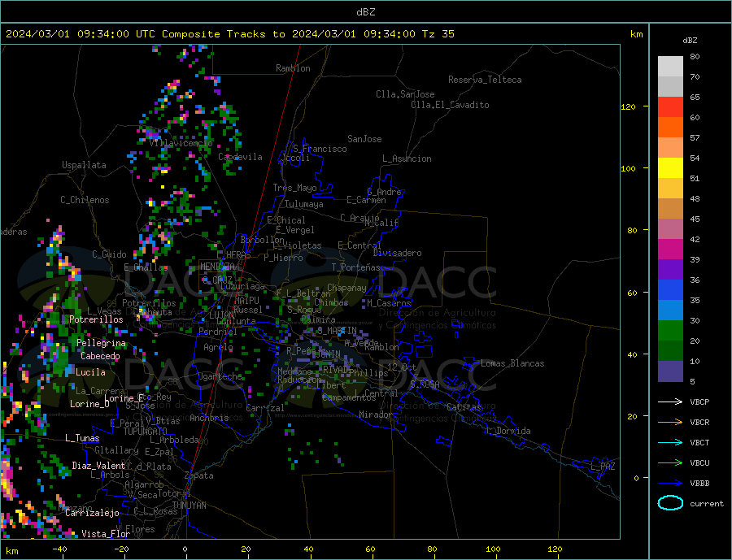Pick the purple 39–36 dBZ swatch
732x560 pixels.
(670, 270)
